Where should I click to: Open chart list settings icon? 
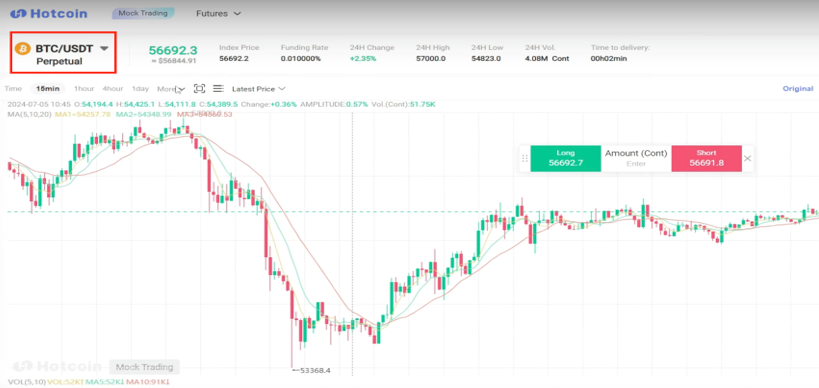click(x=218, y=88)
